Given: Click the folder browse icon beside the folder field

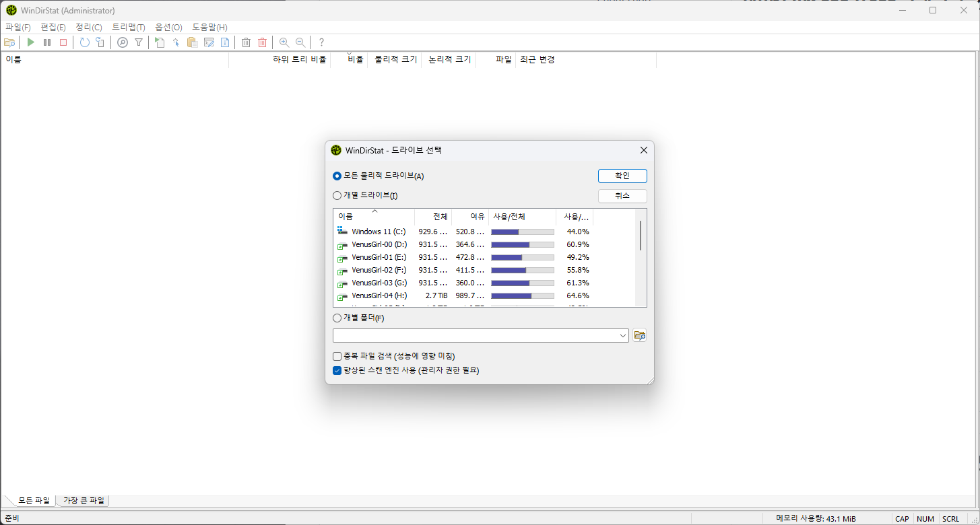Looking at the screenshot, I should click(640, 335).
